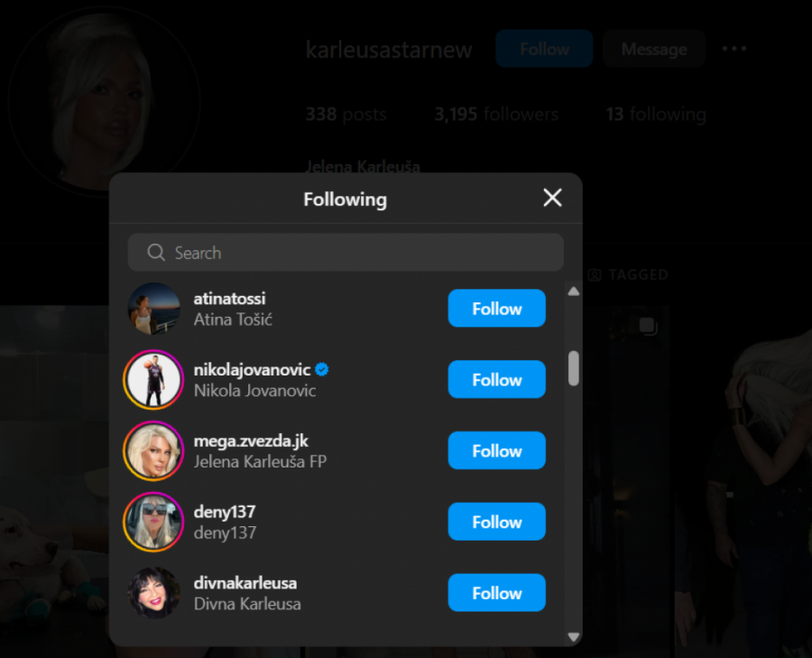Click the nikolajovanovic verified badge
The width and height of the screenshot is (812, 658).
[x=321, y=369]
